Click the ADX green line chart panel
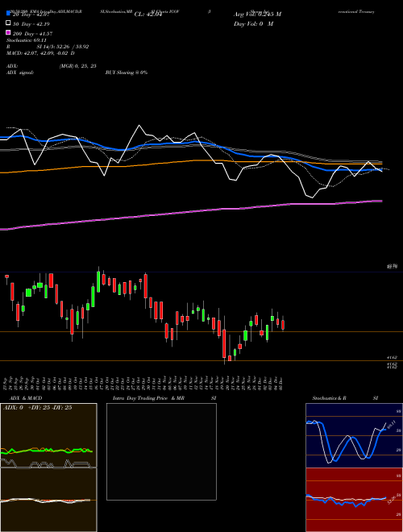 pyautogui.click(x=48, y=435)
